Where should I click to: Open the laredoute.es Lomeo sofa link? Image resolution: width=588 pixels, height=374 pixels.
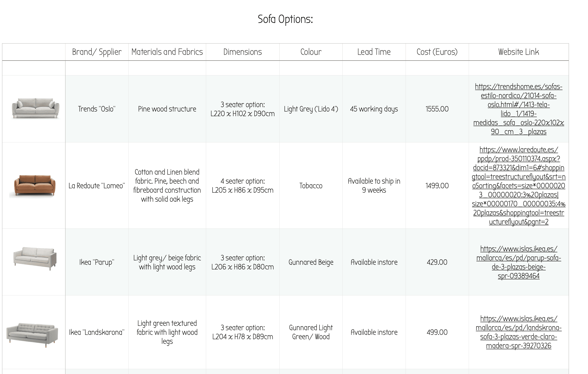click(x=518, y=185)
